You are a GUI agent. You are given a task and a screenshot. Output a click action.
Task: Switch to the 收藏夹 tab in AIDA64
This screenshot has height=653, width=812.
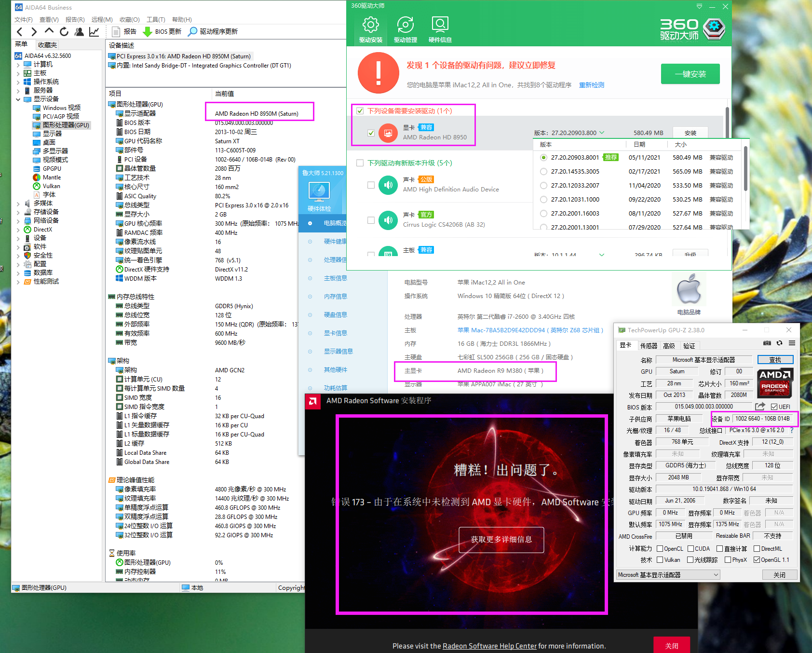coord(47,45)
